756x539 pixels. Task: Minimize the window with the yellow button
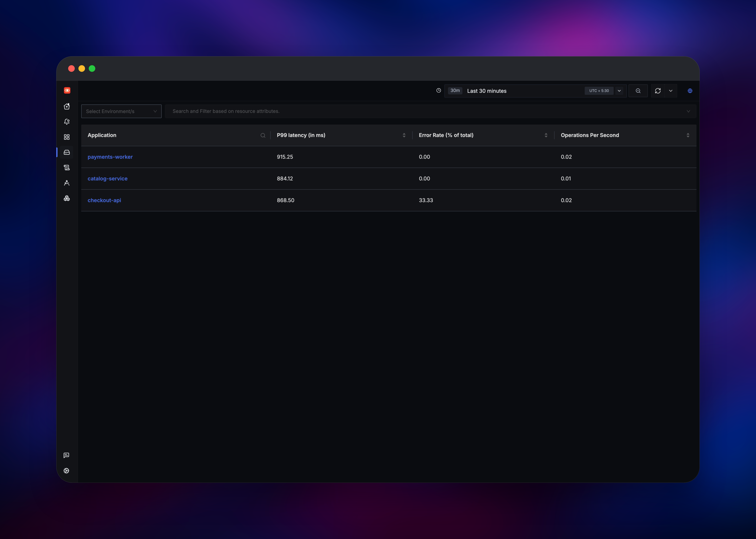[x=82, y=68]
